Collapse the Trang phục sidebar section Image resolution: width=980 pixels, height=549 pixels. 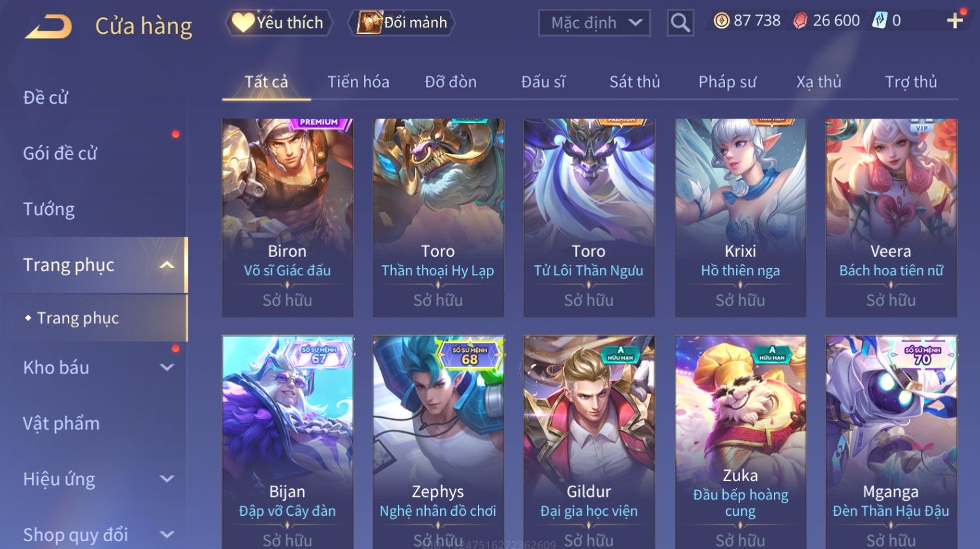pyautogui.click(x=167, y=265)
